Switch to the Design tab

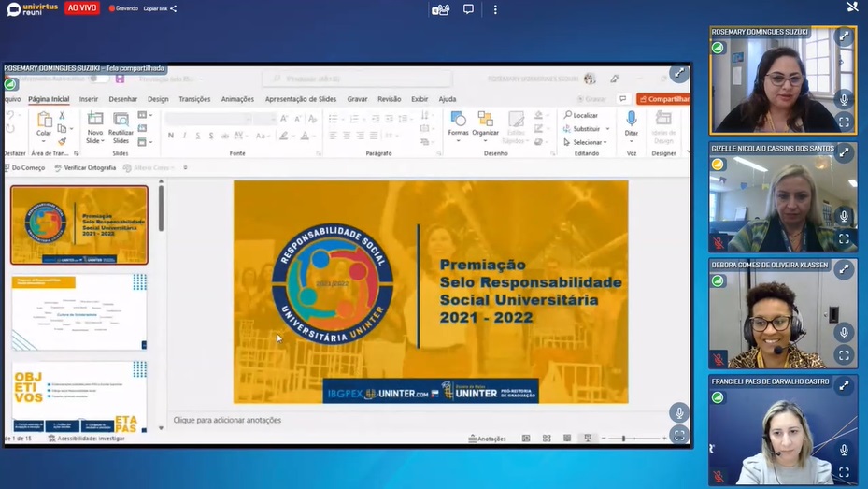tap(158, 99)
